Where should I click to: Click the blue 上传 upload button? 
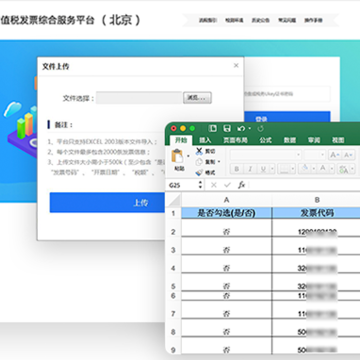(107, 203)
